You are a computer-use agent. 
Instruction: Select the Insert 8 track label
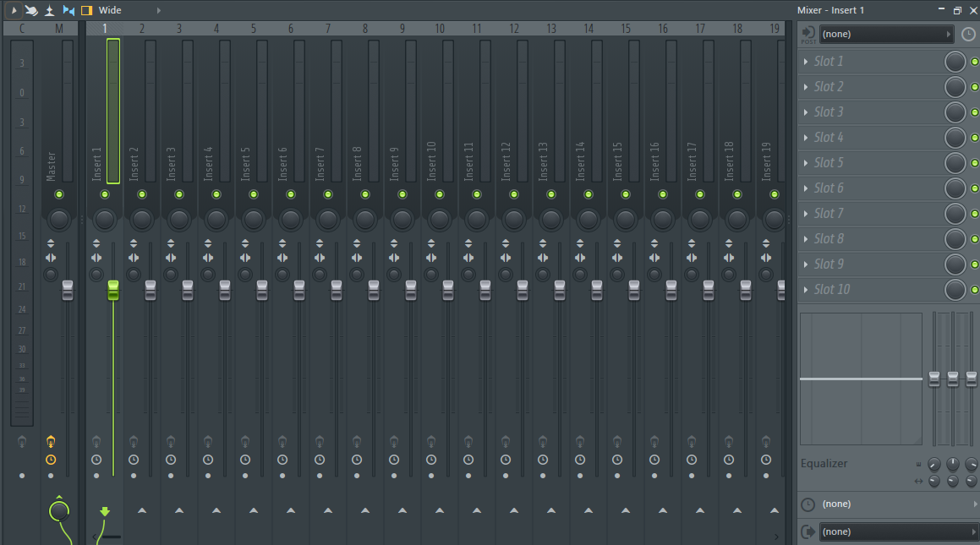point(357,164)
